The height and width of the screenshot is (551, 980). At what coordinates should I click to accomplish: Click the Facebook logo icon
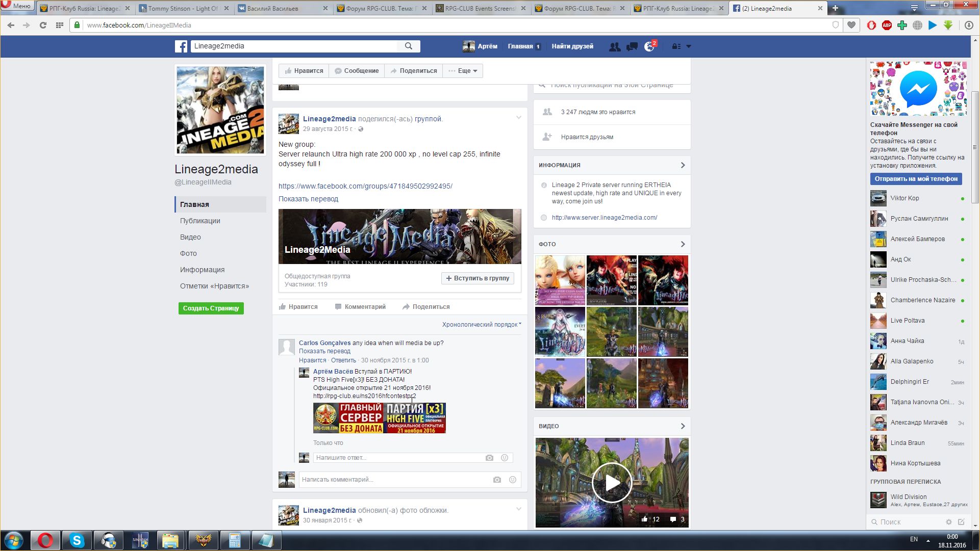(181, 46)
